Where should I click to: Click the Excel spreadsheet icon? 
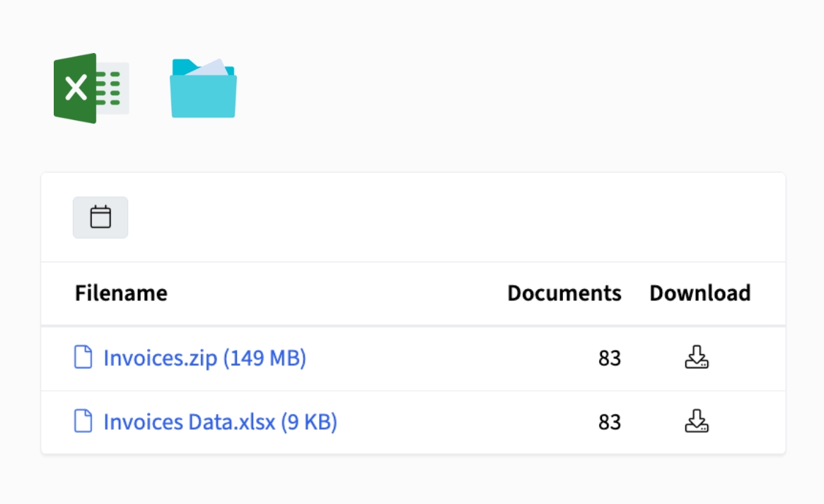pos(91,87)
